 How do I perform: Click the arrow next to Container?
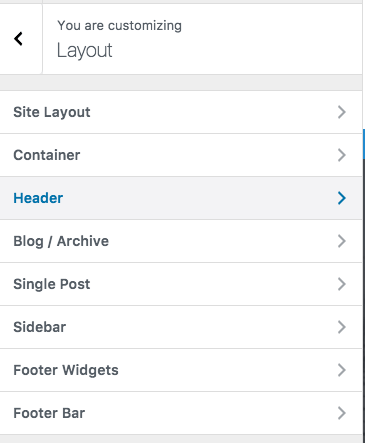[x=342, y=155]
